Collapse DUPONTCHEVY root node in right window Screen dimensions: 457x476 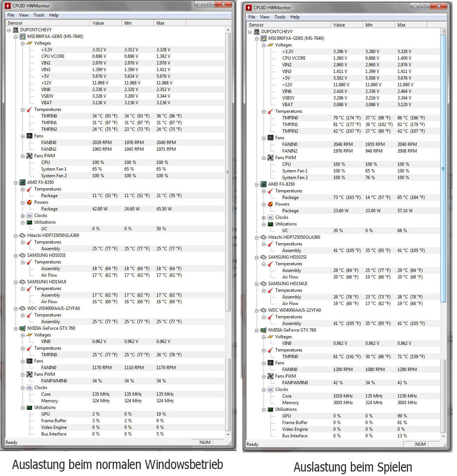click(250, 32)
